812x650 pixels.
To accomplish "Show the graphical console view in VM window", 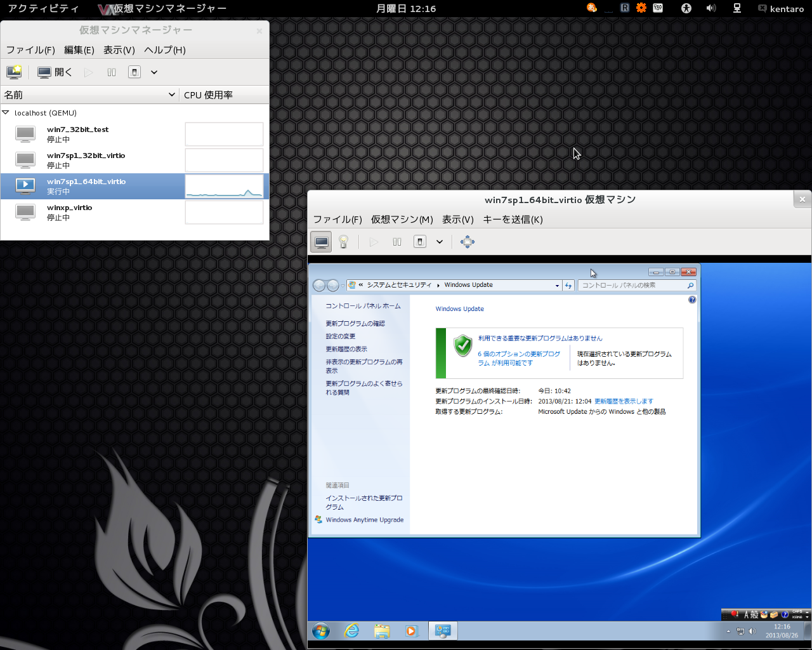I will (x=322, y=242).
